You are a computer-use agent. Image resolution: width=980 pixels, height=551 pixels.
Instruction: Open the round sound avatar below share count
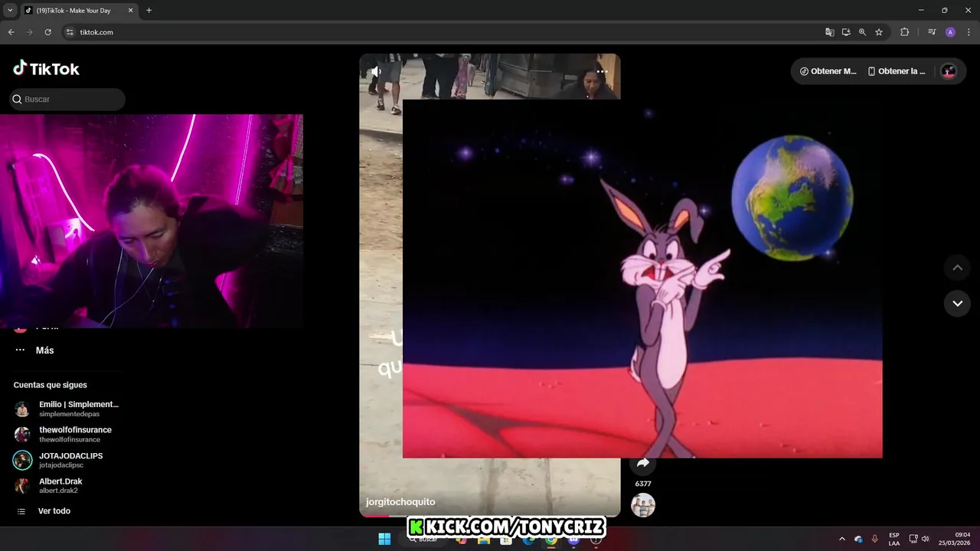(x=643, y=505)
